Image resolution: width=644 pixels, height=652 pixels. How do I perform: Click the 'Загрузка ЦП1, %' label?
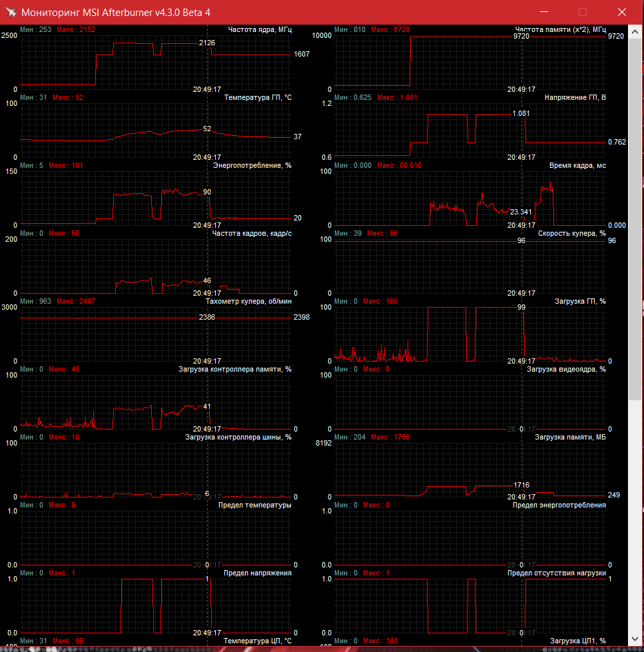pyautogui.click(x=577, y=641)
